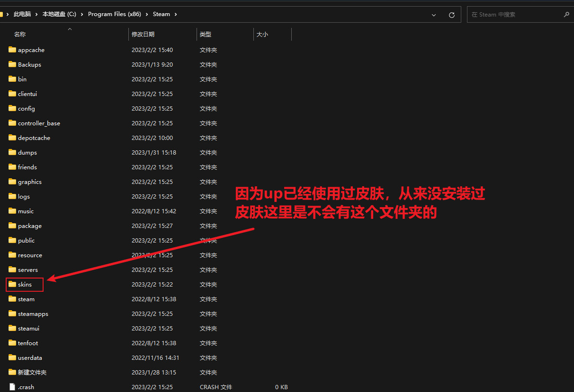
Task: Select the .crash file name
Action: [x=26, y=387]
